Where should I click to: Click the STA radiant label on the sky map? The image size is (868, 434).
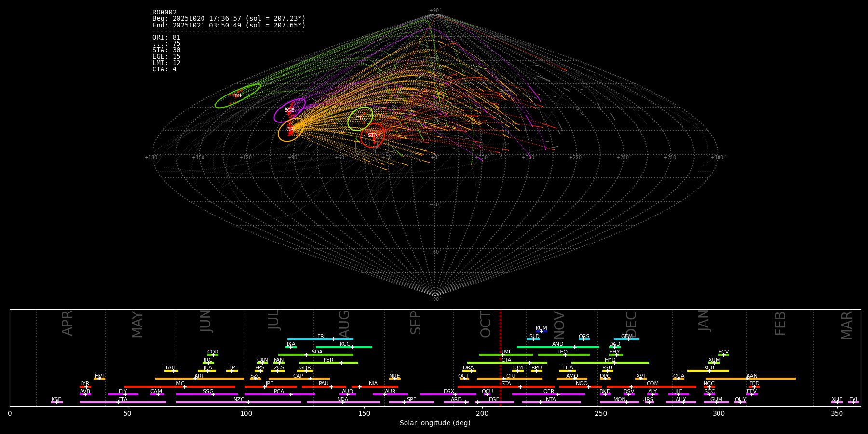[373, 136]
